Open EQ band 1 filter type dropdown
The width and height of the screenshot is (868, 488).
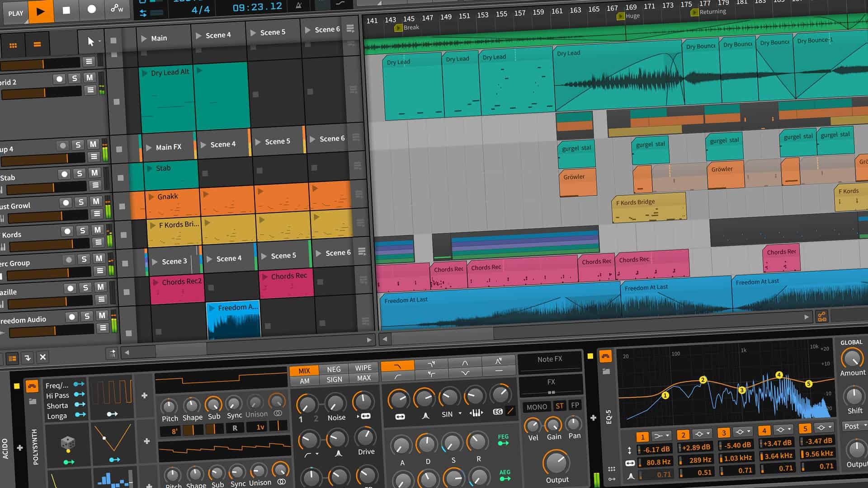(x=662, y=436)
